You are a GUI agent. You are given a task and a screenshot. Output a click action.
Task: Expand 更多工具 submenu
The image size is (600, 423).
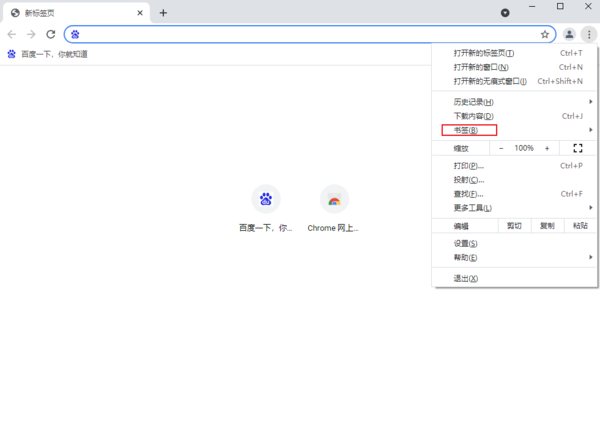click(514, 208)
